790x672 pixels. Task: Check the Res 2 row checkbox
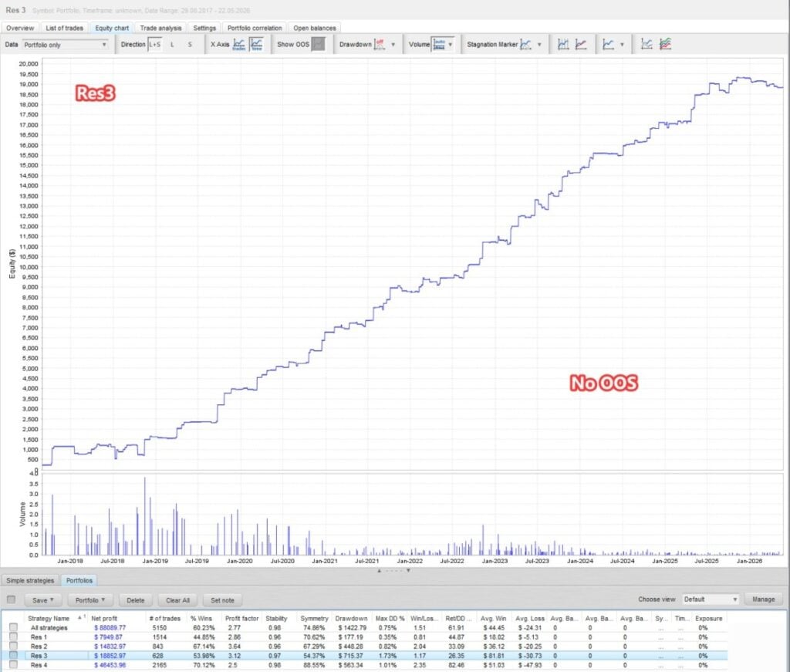point(14,647)
